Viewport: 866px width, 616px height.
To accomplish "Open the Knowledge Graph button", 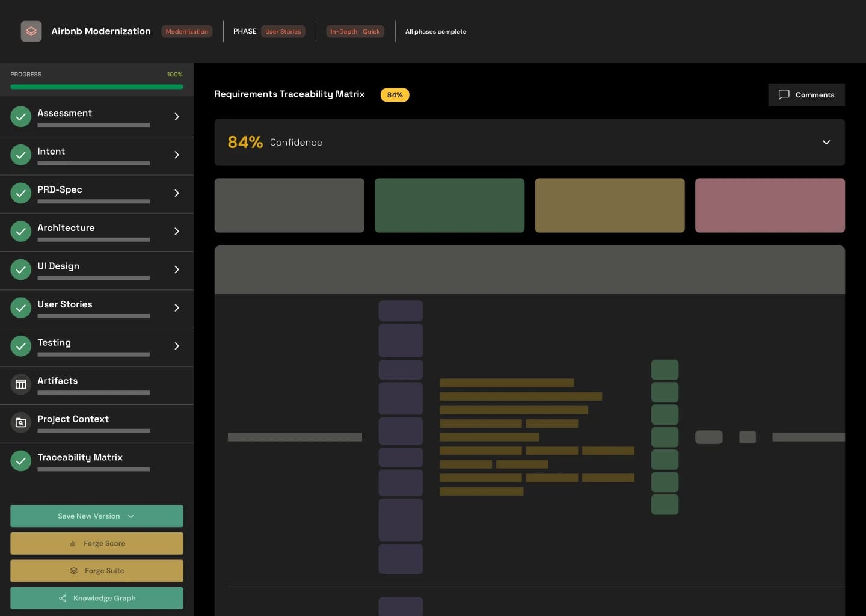I will pyautogui.click(x=97, y=599).
